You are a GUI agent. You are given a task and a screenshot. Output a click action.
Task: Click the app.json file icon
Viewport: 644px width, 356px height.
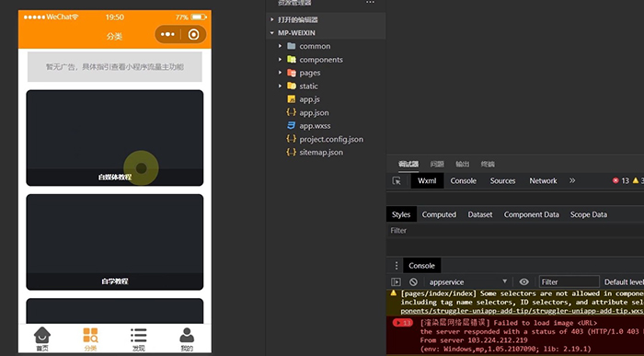pos(292,112)
